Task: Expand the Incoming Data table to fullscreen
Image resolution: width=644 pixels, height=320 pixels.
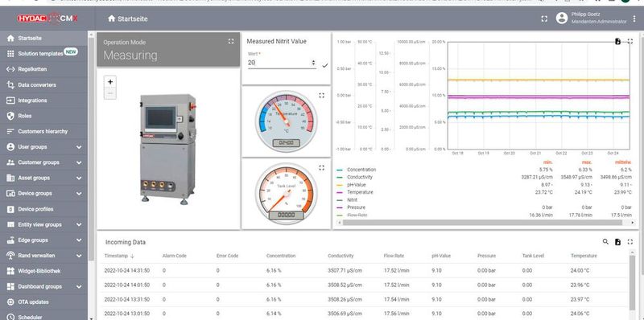Action: tap(630, 242)
